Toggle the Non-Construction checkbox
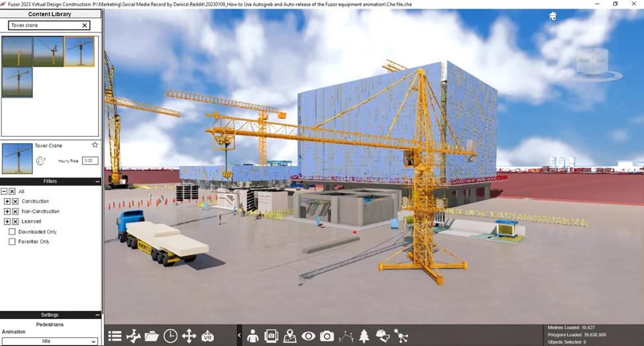 click(15, 211)
